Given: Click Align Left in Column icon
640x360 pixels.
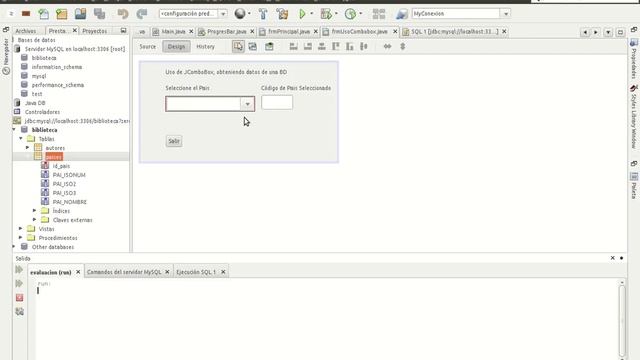Looking at the screenshot, I should [x=293, y=47].
